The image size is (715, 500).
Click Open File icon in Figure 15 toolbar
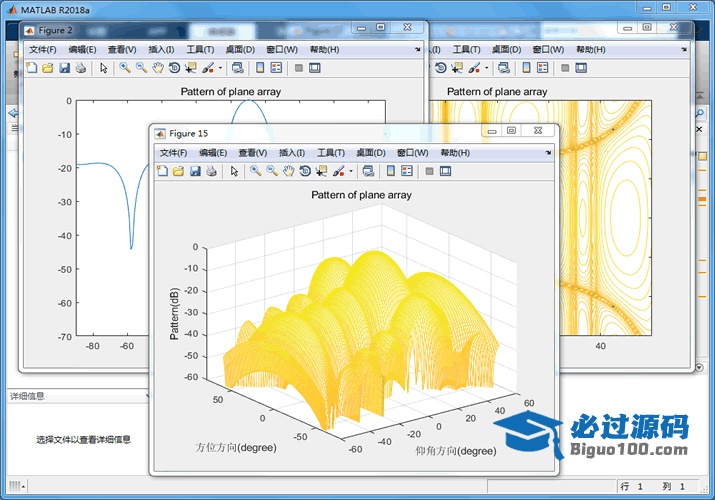coord(178,171)
